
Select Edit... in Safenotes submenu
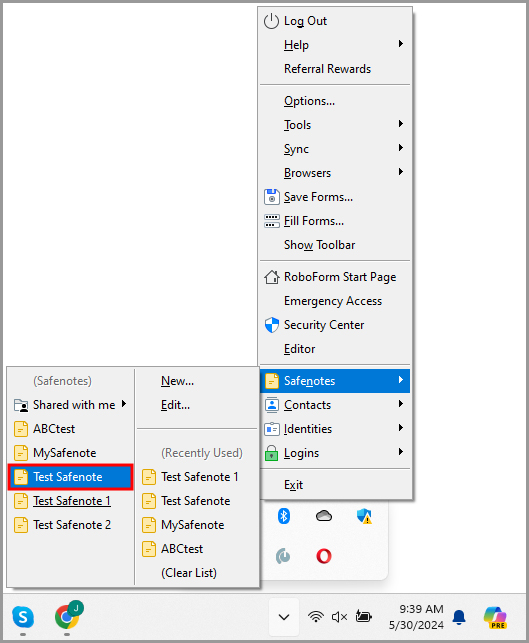(x=197, y=405)
